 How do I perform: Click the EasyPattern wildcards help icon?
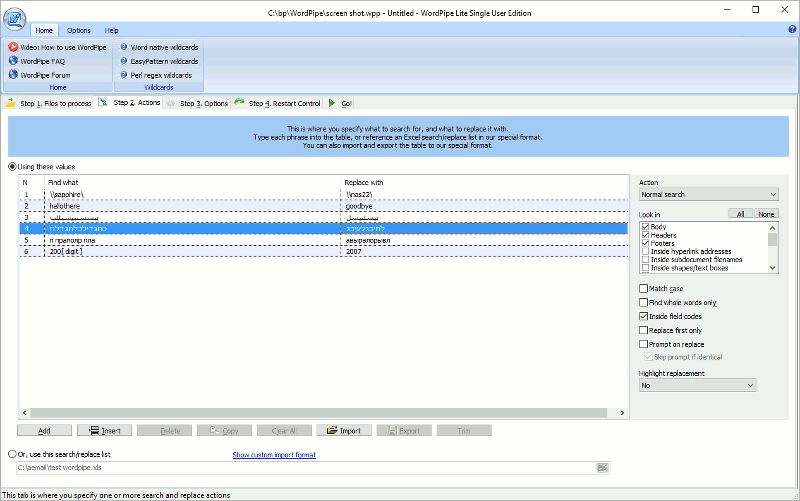(123, 61)
